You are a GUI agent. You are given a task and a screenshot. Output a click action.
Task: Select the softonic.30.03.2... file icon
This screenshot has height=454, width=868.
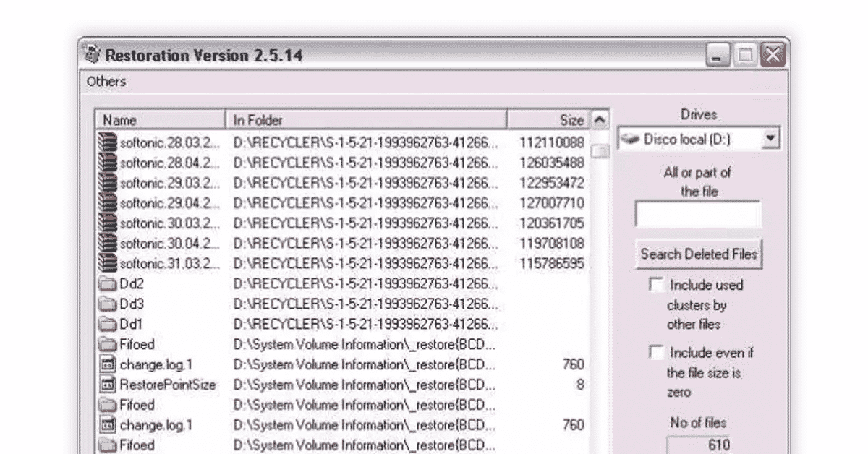[x=107, y=223]
